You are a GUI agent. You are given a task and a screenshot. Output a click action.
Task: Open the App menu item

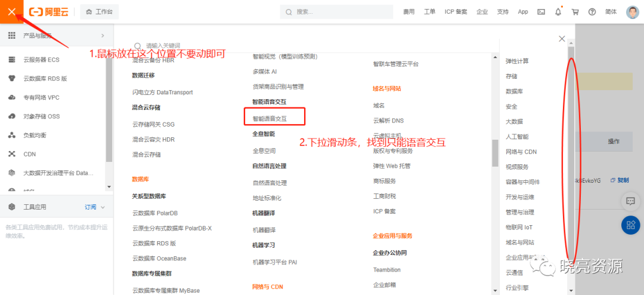pos(523,12)
